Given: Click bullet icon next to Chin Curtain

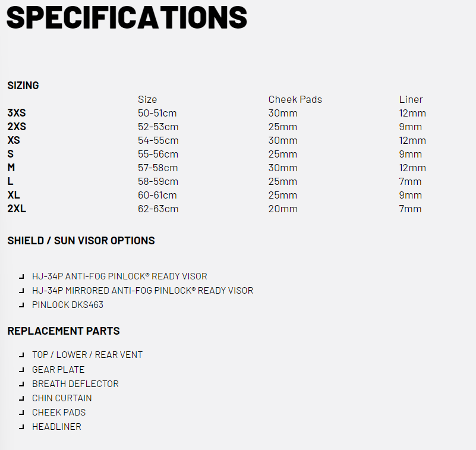Looking at the screenshot, I should tap(21, 399).
